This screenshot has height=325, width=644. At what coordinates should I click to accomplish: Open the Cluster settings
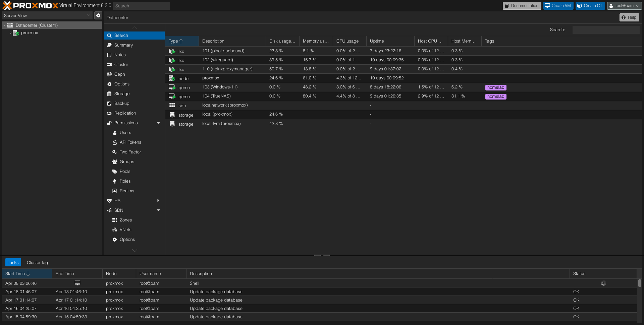pyautogui.click(x=134, y=64)
